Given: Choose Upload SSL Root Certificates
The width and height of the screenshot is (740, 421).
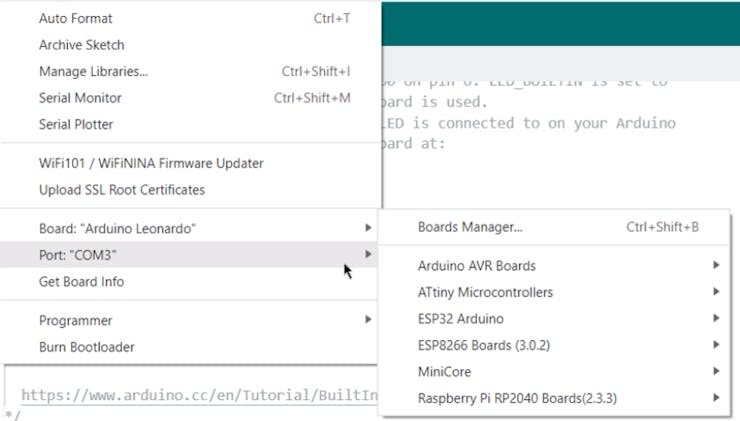Looking at the screenshot, I should click(x=122, y=190).
